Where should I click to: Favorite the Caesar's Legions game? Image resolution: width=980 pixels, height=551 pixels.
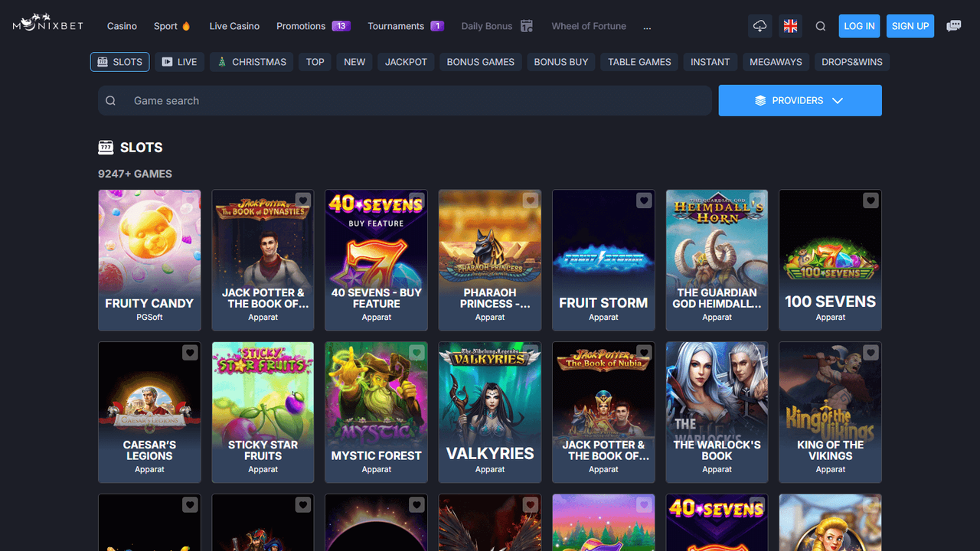[190, 353]
